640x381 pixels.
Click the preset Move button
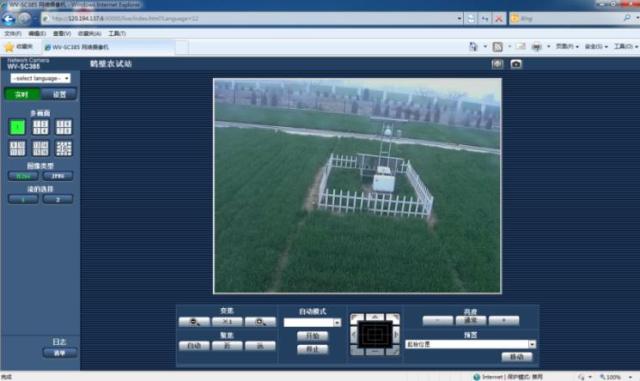[517, 357]
